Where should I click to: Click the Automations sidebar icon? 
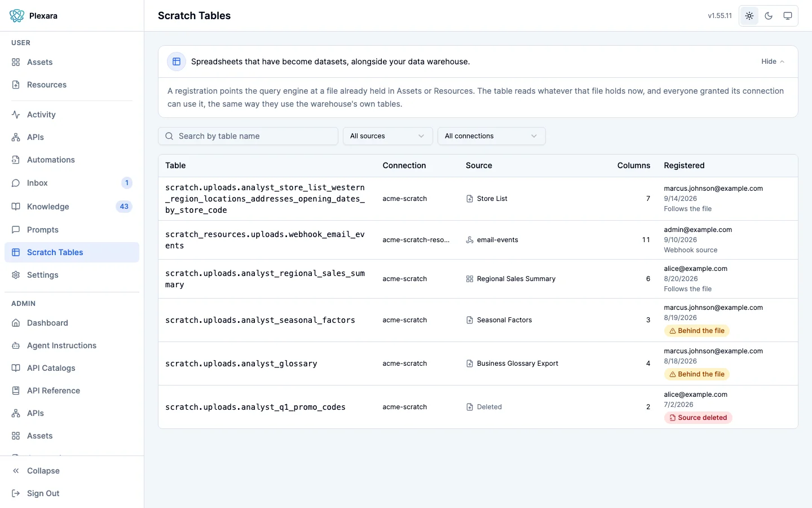tap(16, 160)
